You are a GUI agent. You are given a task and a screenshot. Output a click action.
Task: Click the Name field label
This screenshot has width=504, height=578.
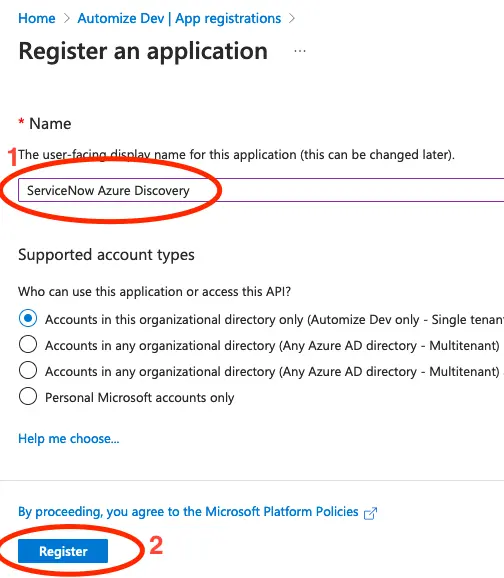tap(50, 123)
